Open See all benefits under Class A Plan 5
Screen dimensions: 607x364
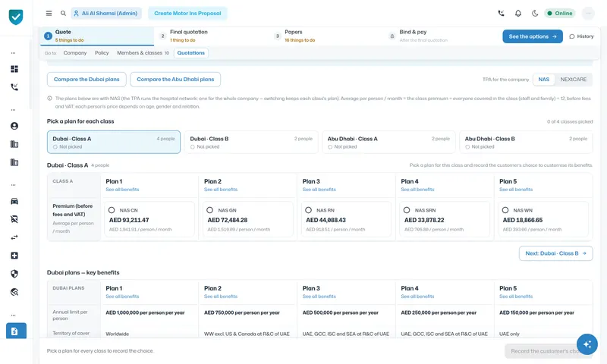pos(516,190)
